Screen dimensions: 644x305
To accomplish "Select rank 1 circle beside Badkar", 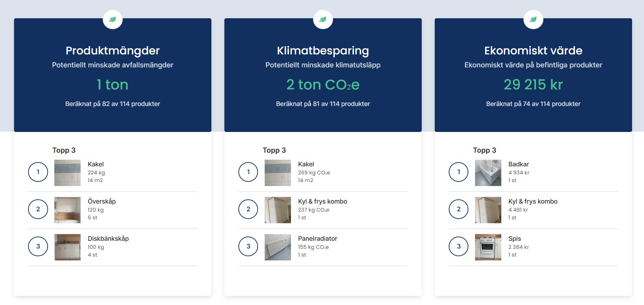I will click(x=459, y=172).
